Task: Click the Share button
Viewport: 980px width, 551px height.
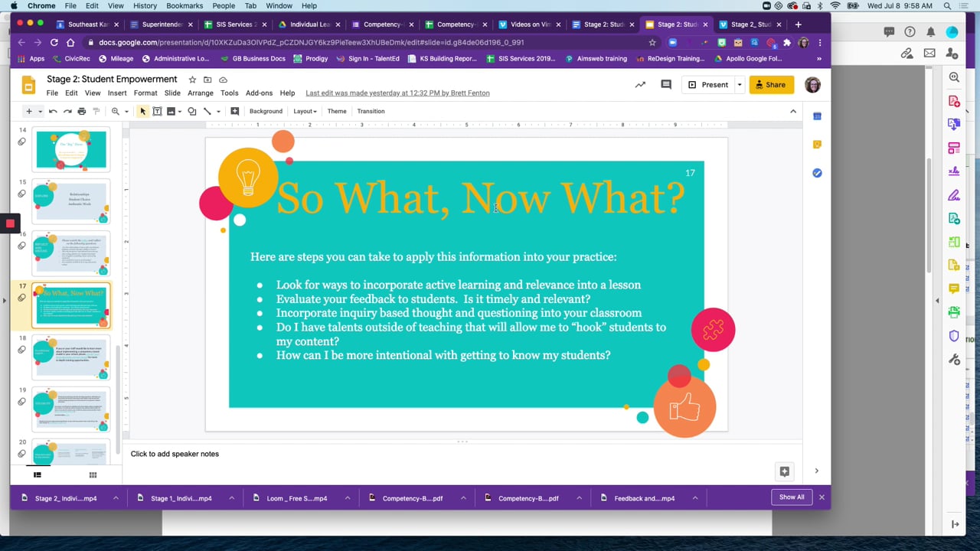Action: coord(771,85)
